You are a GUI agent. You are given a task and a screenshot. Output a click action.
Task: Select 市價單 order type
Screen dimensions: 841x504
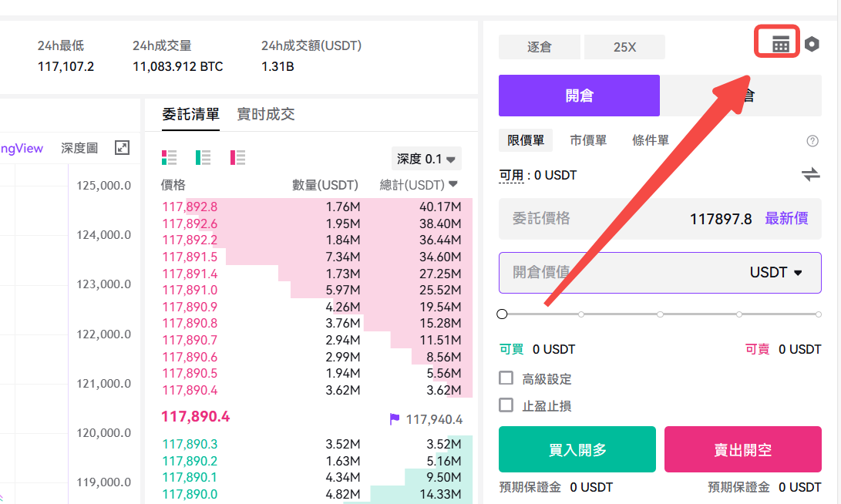(x=588, y=140)
